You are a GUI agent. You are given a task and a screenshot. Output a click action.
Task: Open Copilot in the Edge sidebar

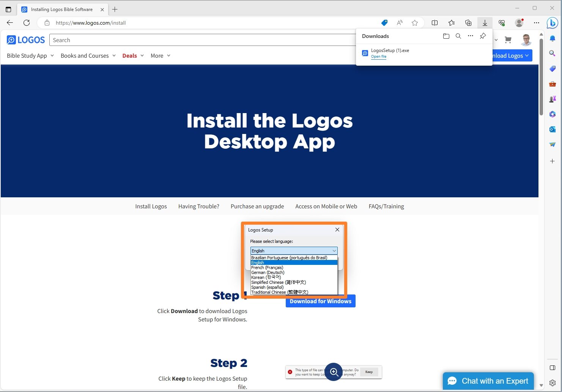pyautogui.click(x=552, y=23)
